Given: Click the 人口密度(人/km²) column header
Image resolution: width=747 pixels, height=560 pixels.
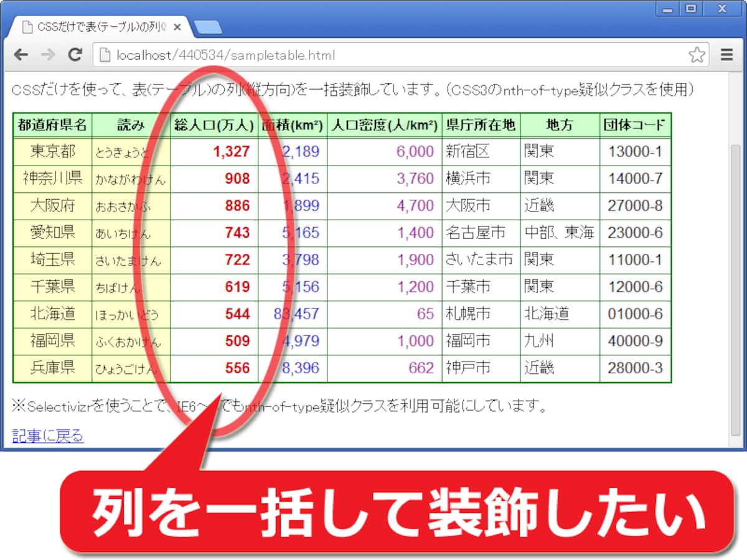Looking at the screenshot, I should coord(385,125).
